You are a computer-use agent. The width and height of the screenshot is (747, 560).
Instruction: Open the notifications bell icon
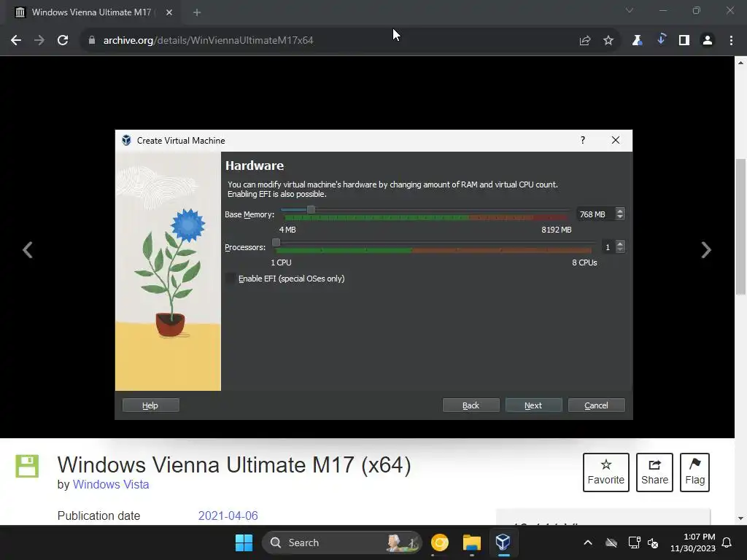727,542
